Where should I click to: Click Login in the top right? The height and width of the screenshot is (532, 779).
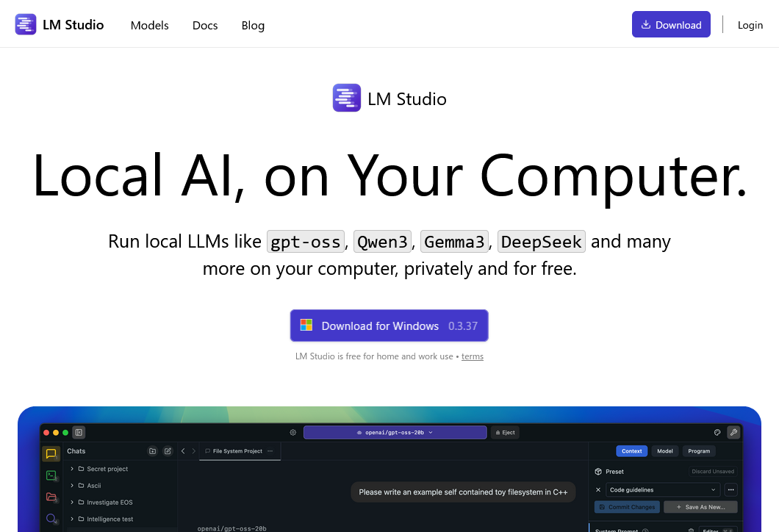[750, 25]
